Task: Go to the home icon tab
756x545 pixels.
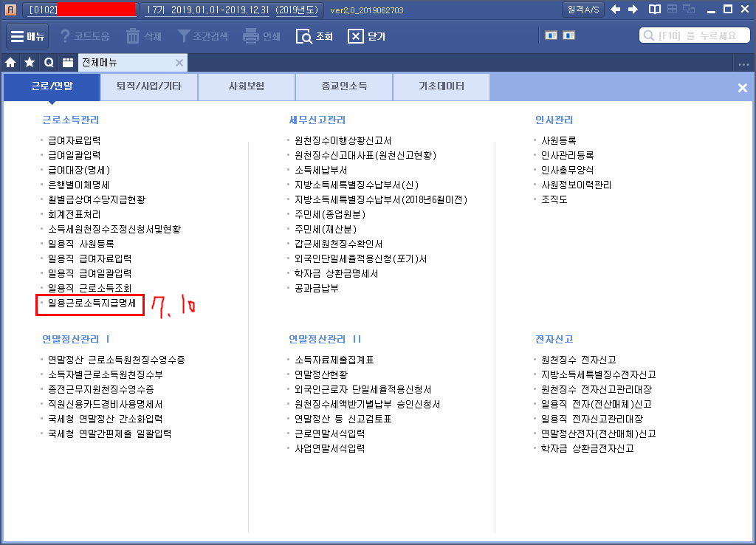Action: coord(10,63)
